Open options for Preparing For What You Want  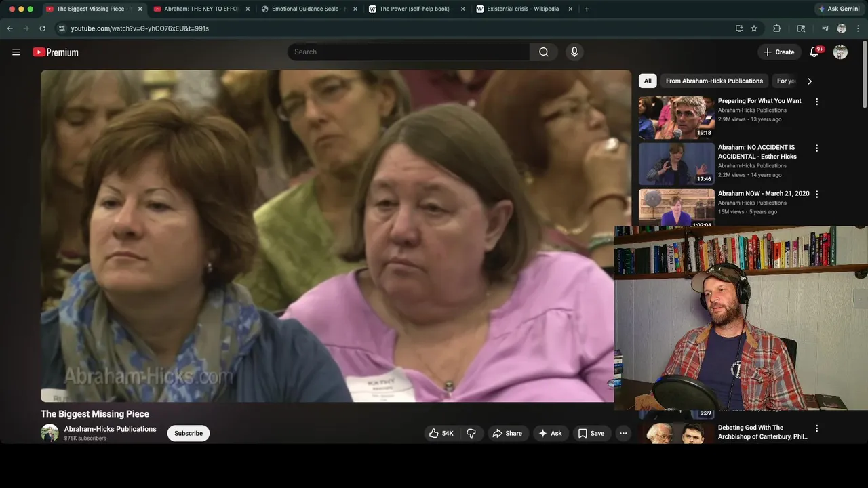click(816, 102)
